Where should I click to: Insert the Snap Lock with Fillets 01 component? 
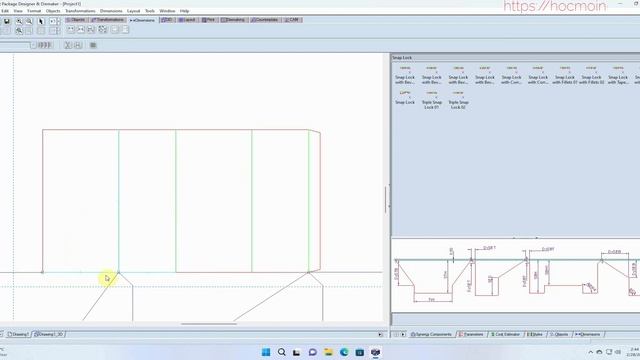point(565,75)
